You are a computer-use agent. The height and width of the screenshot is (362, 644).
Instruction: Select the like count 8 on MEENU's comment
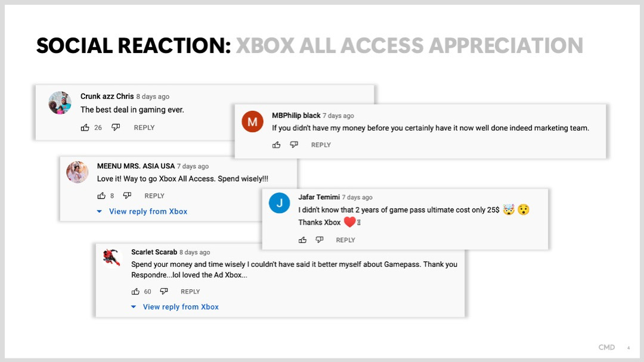112,196
